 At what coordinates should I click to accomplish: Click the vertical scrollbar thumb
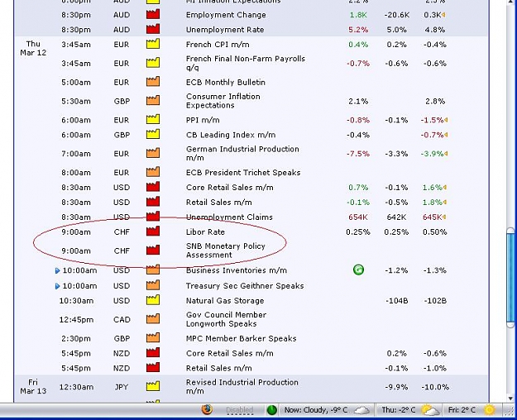click(511, 277)
